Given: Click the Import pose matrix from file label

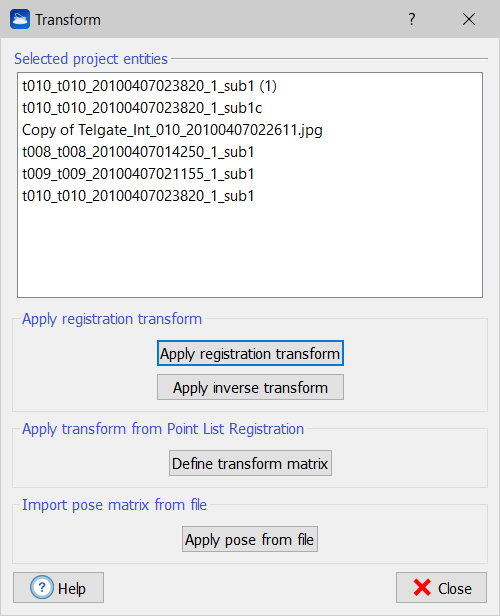Looking at the screenshot, I should pos(114,505).
